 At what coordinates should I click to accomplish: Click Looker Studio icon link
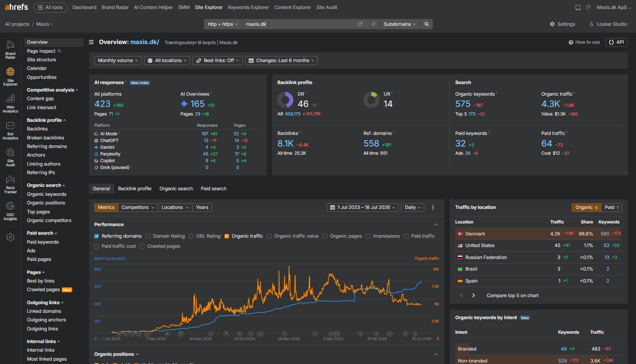[591, 24]
